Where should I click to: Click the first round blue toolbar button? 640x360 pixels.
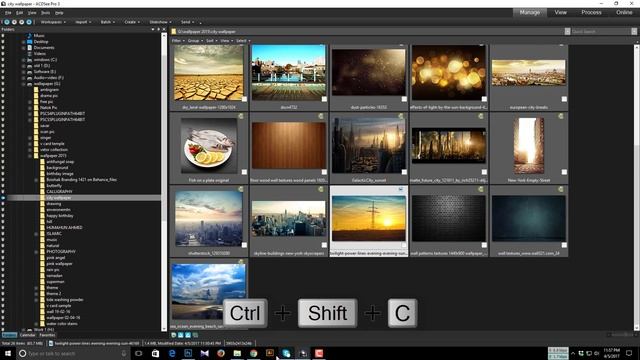pos(7,22)
